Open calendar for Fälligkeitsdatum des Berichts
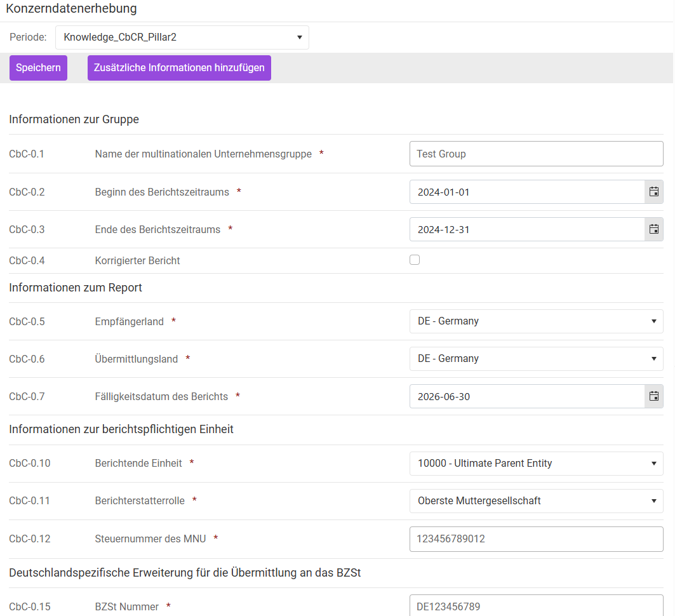Image resolution: width=675 pixels, height=616 pixels. (653, 396)
